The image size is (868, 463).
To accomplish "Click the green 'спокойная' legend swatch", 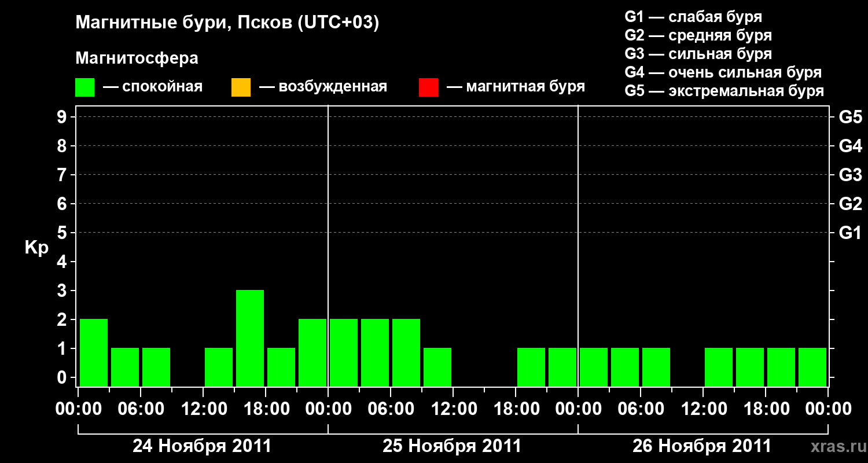I will pos(85,87).
